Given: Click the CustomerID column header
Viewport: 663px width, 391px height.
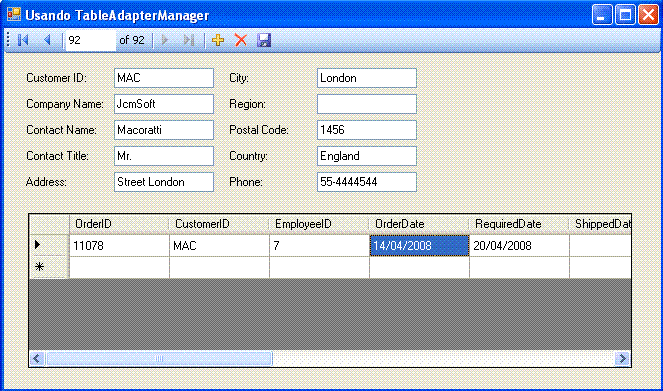Looking at the screenshot, I should [x=219, y=224].
